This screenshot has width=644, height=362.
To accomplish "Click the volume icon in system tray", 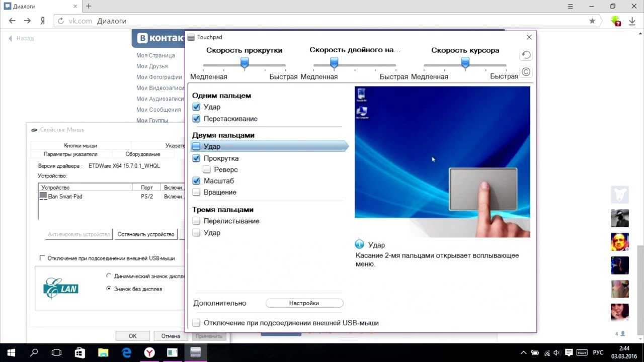I will pyautogui.click(x=557, y=352).
